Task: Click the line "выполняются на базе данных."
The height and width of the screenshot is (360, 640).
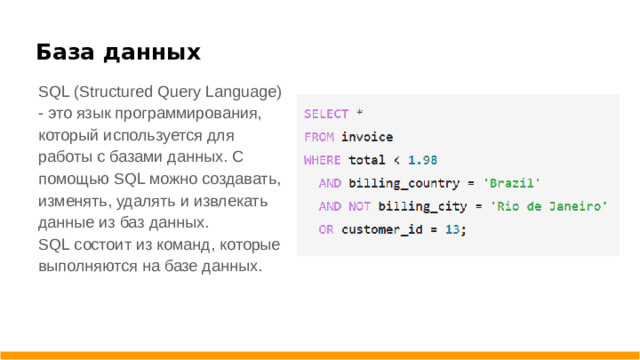Action: [x=150, y=266]
